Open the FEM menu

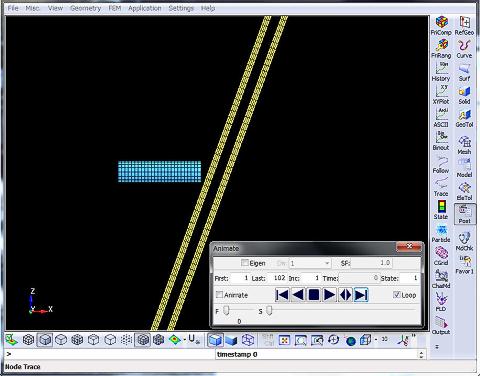click(115, 8)
